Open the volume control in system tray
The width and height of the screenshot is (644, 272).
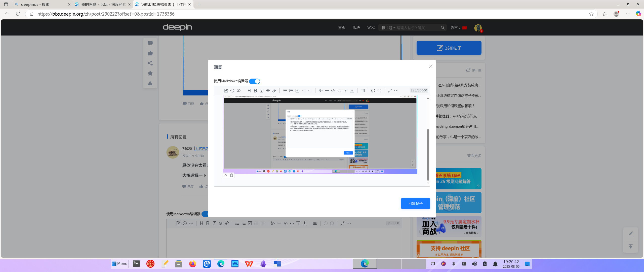point(474,264)
